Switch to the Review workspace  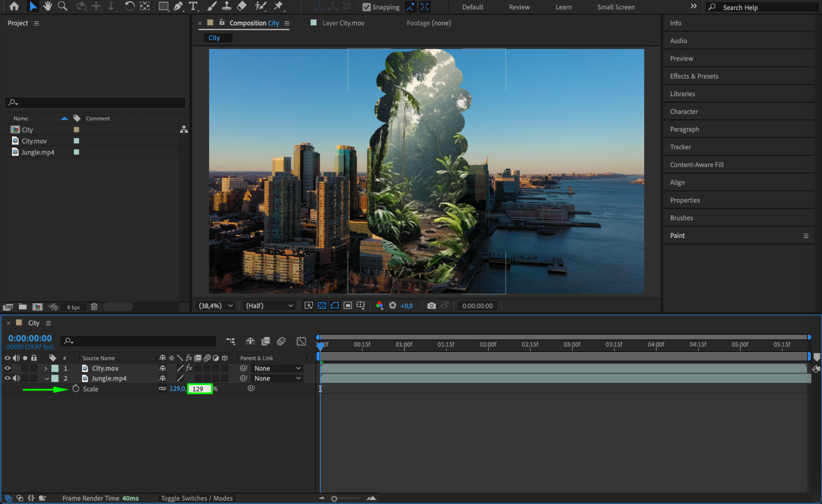click(519, 7)
